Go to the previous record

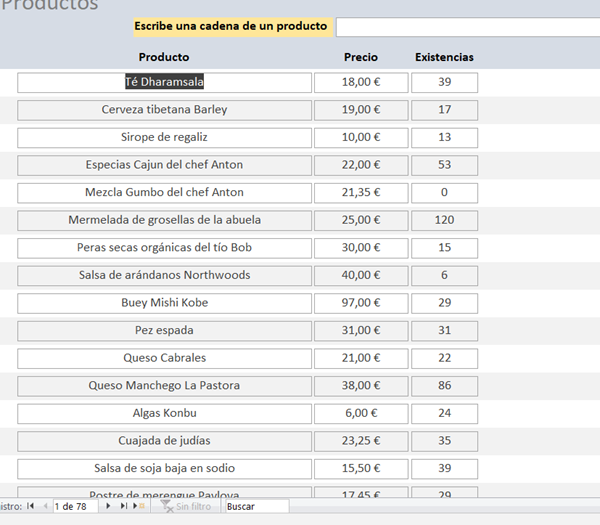tap(45, 507)
